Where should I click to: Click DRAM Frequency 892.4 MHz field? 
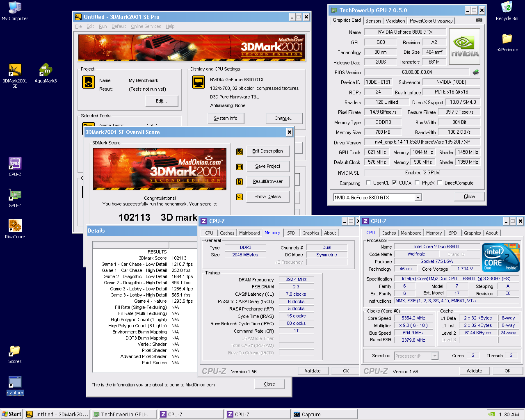coord(296,279)
